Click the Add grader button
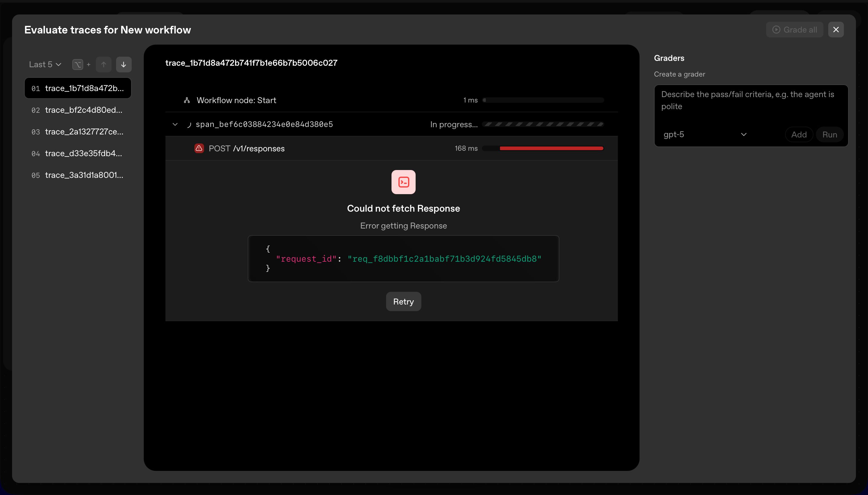The width and height of the screenshot is (868, 495). coord(799,135)
